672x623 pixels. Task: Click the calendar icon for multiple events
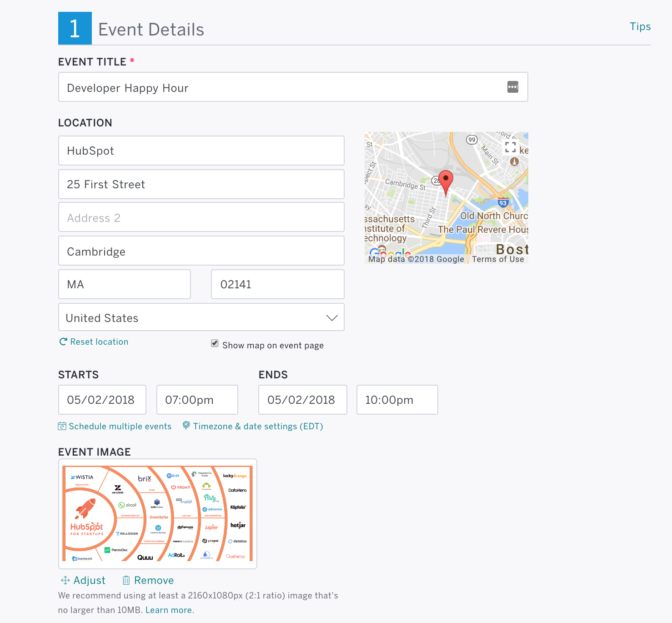(62, 426)
